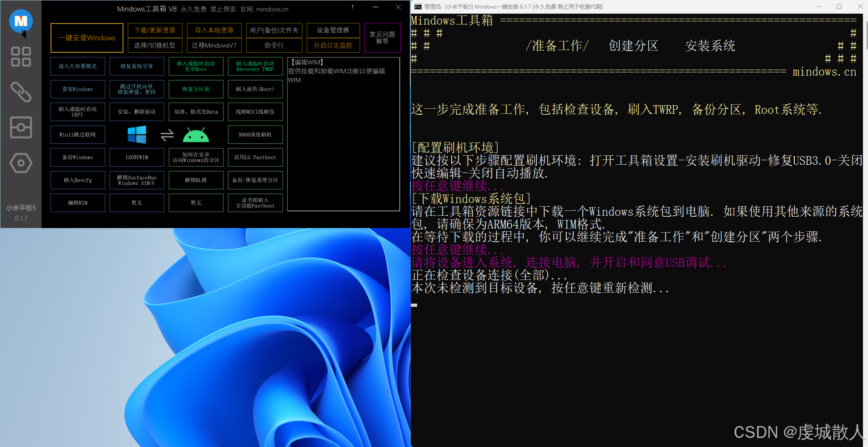Start 一键安装Windows
This screenshot has width=868, height=447.
(87, 38)
